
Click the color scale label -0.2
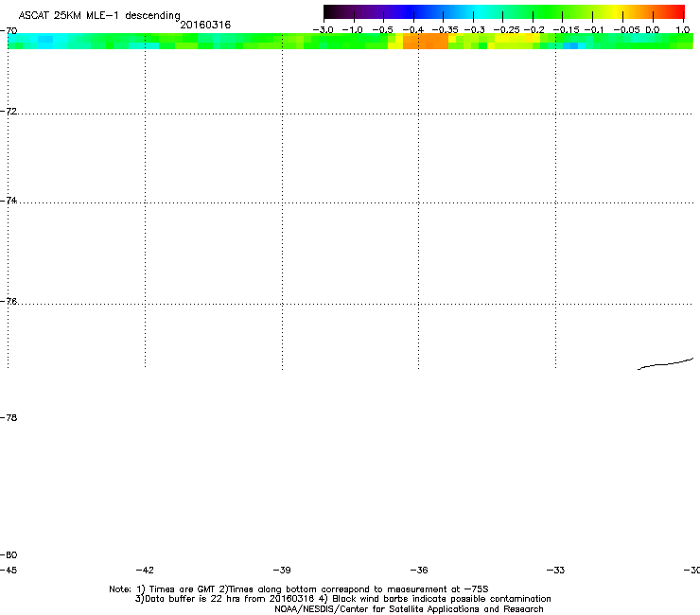(x=534, y=30)
